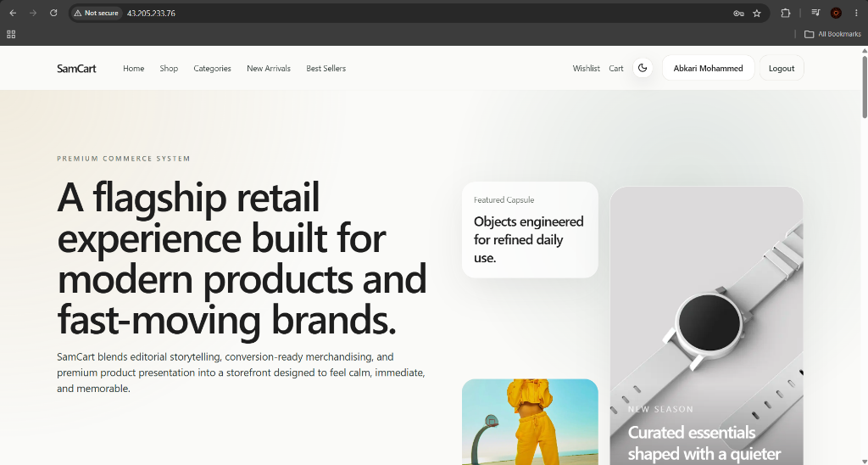Open the New Arrivals page
Viewport: 868px width, 465px height.
click(269, 68)
